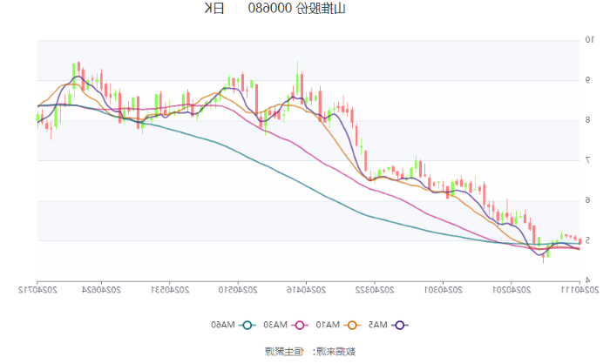Toggle the MA30 legend series
Viewport: 610px width, 364px height.
[x=286, y=325]
